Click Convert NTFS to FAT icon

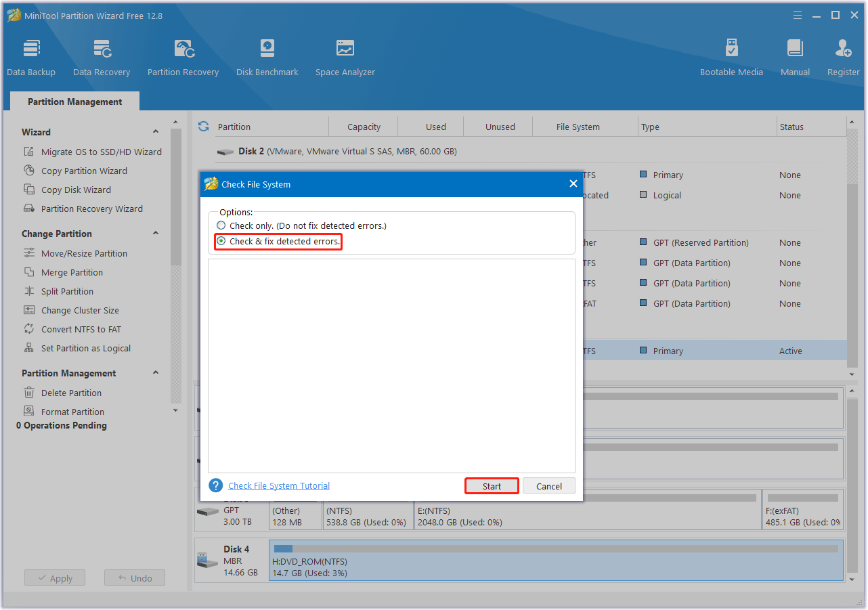(x=29, y=329)
